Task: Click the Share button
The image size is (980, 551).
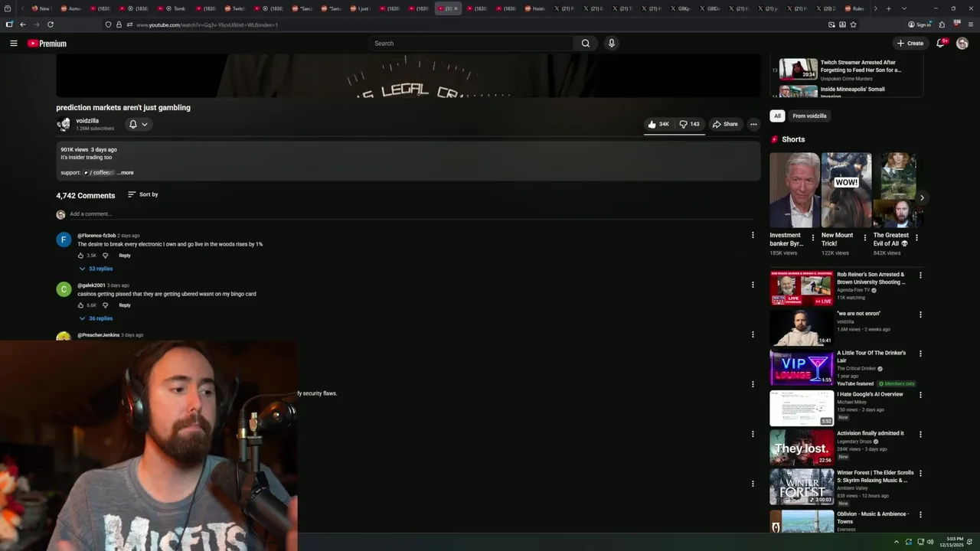Action: tap(725, 124)
